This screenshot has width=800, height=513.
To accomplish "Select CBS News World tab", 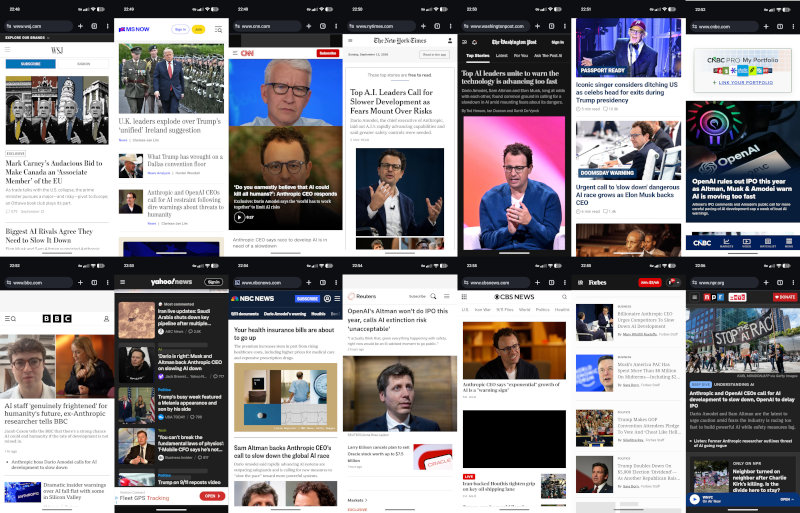I will (x=524, y=309).
